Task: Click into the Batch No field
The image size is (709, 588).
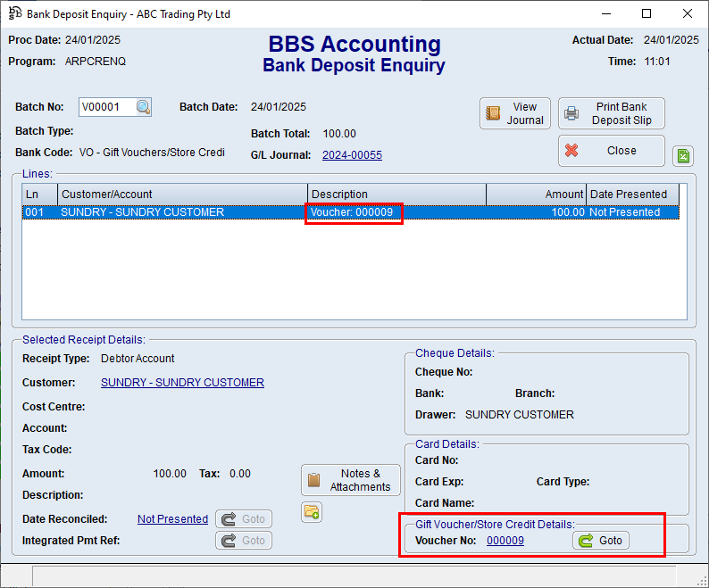Action: [106, 107]
